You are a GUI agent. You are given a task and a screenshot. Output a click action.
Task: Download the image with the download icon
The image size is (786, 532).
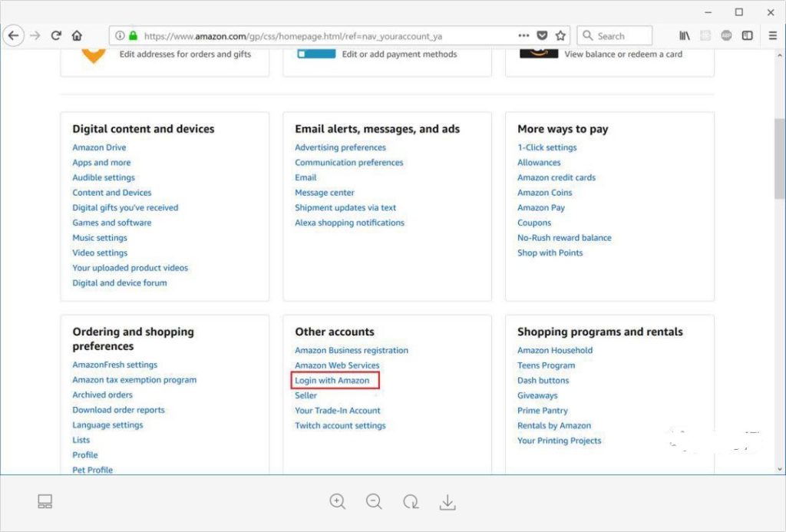tap(447, 502)
